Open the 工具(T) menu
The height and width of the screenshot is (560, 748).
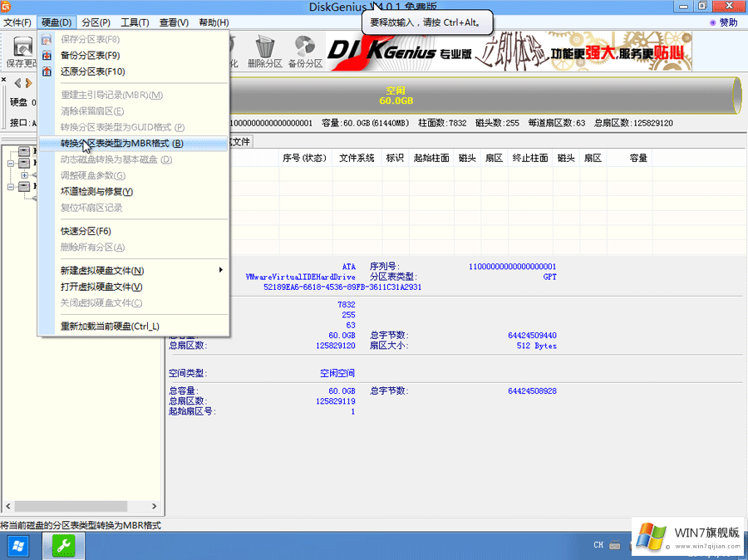pyautogui.click(x=134, y=22)
